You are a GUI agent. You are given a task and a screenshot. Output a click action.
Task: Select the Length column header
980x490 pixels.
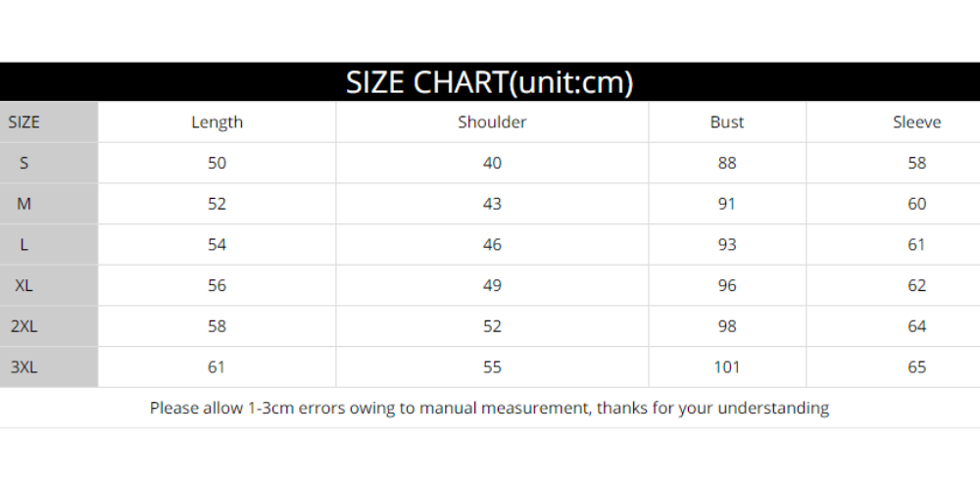tap(217, 122)
